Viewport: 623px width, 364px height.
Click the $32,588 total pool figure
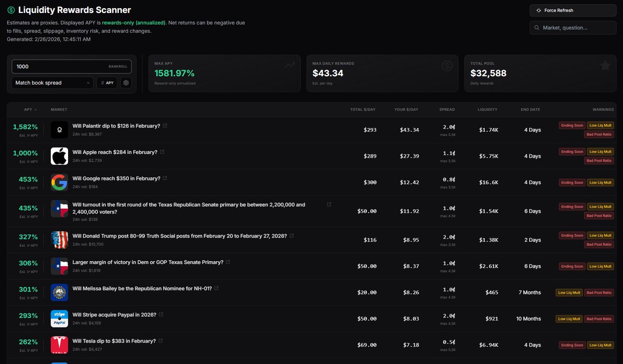coord(488,73)
